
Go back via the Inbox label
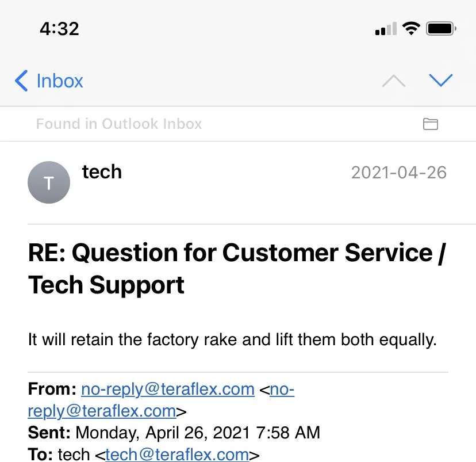point(60,81)
